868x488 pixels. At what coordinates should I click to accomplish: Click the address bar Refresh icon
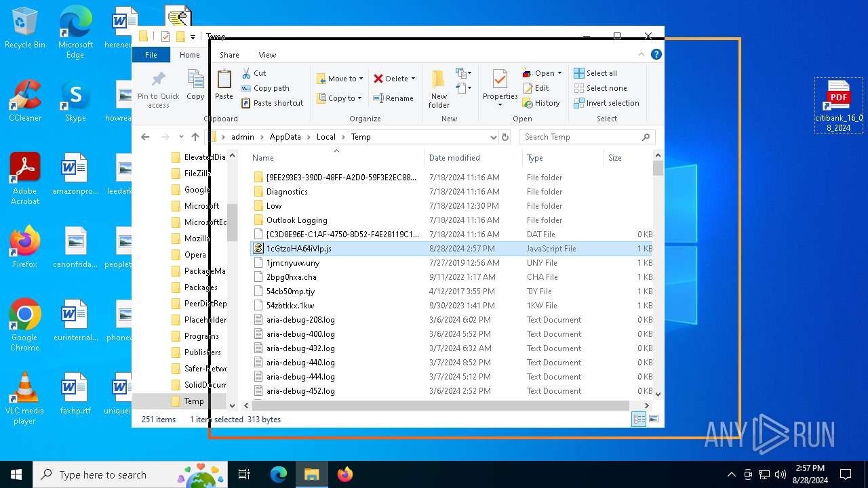[x=505, y=137]
